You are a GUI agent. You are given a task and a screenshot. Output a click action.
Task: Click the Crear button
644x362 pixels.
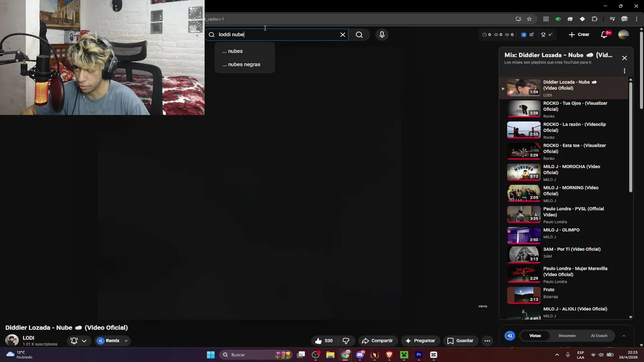click(579, 35)
